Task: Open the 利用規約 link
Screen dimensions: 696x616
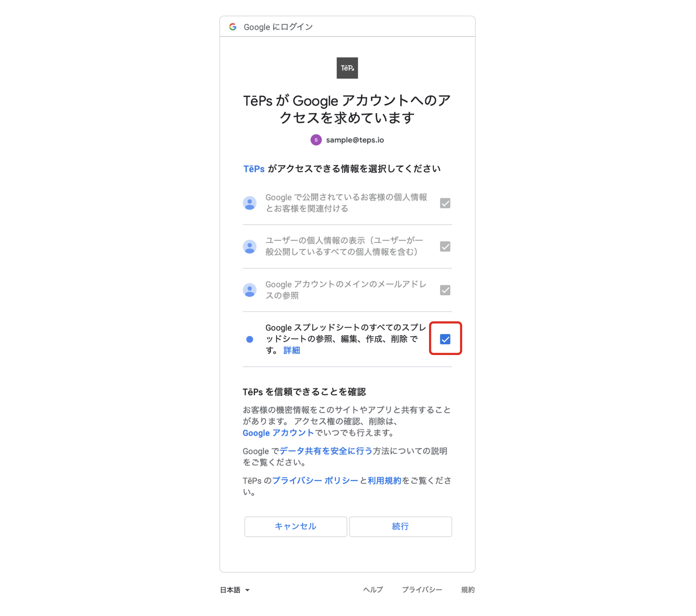Action: click(x=384, y=480)
